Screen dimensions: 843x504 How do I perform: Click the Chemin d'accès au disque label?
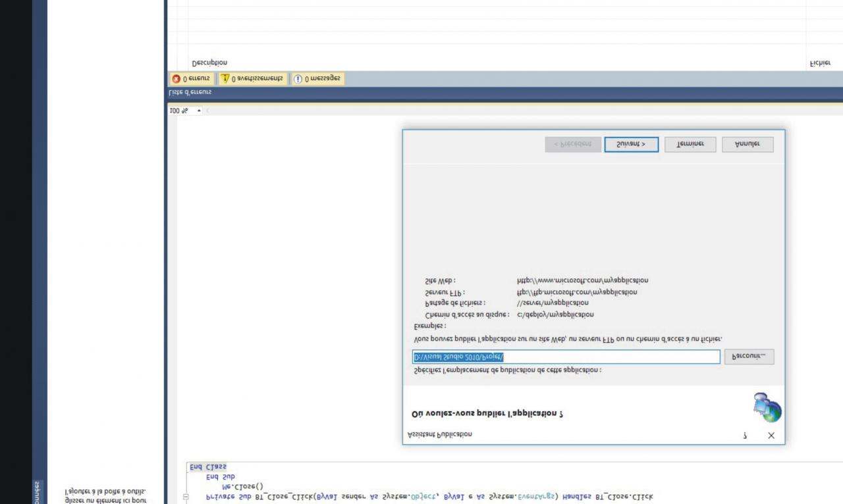click(467, 315)
